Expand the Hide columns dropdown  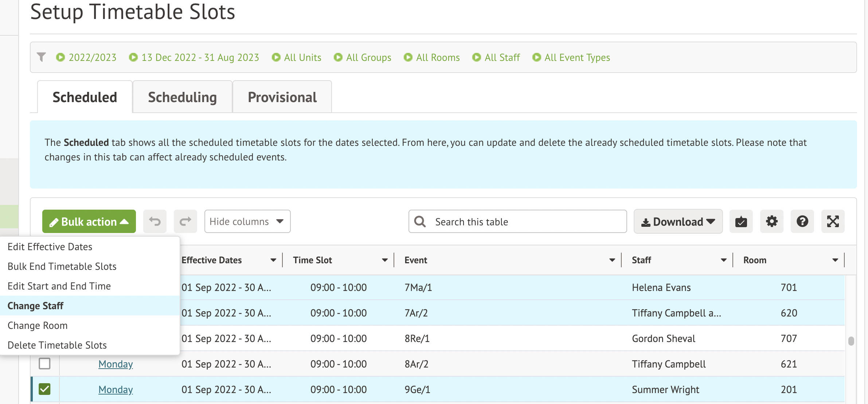pyautogui.click(x=247, y=221)
